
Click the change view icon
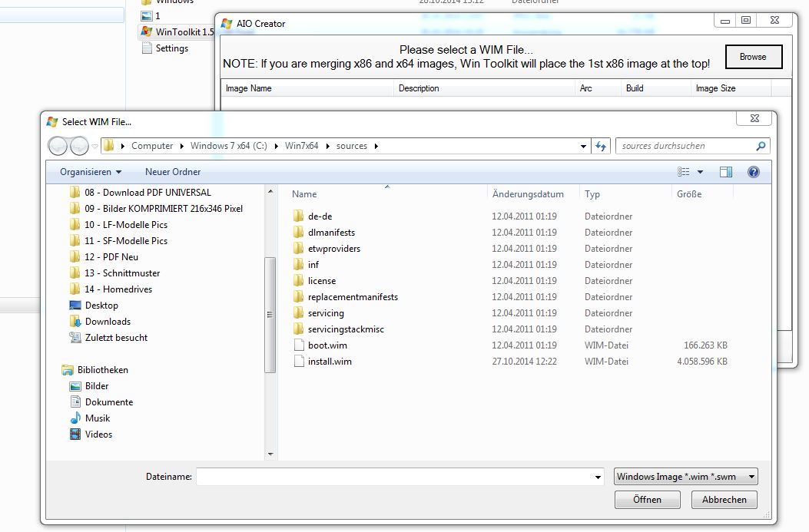[684, 172]
